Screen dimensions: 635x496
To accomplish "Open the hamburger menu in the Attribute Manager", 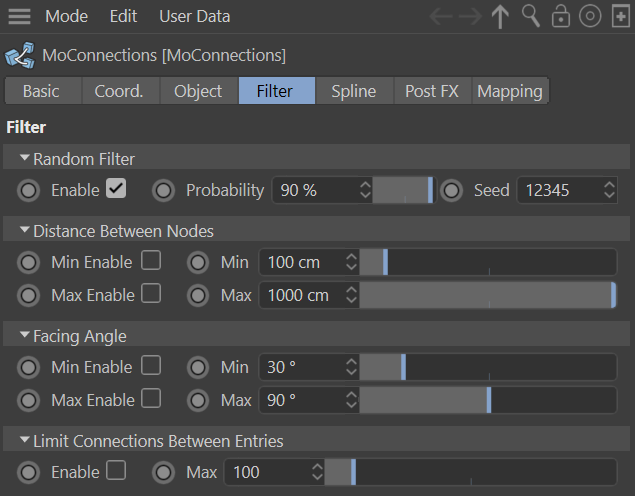I will click(x=19, y=17).
